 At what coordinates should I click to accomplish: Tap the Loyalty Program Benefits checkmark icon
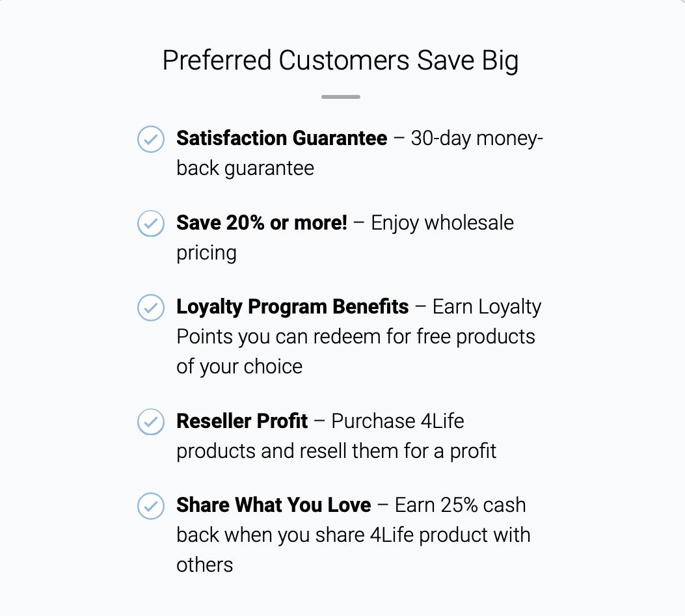tap(151, 307)
